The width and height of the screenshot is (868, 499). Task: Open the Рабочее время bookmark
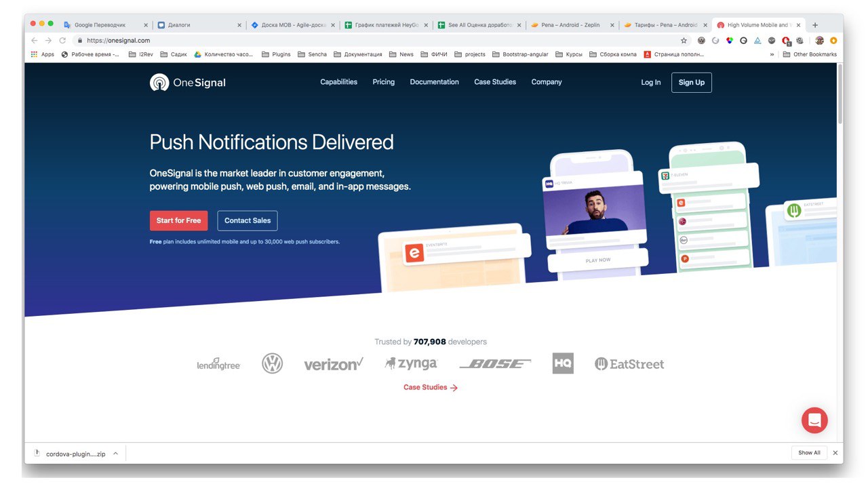pyautogui.click(x=90, y=54)
